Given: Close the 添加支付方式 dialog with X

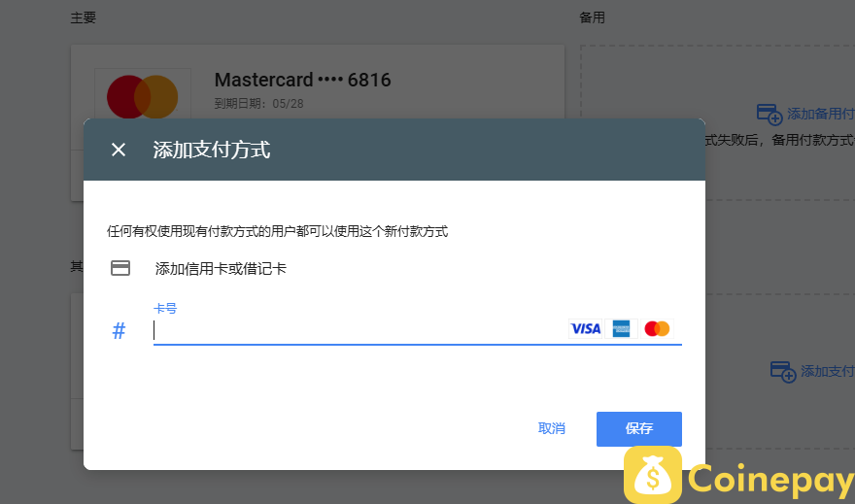Looking at the screenshot, I should point(119,150).
